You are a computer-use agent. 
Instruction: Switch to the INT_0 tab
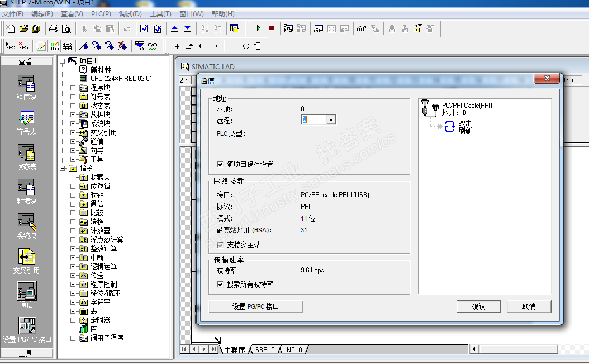click(293, 349)
